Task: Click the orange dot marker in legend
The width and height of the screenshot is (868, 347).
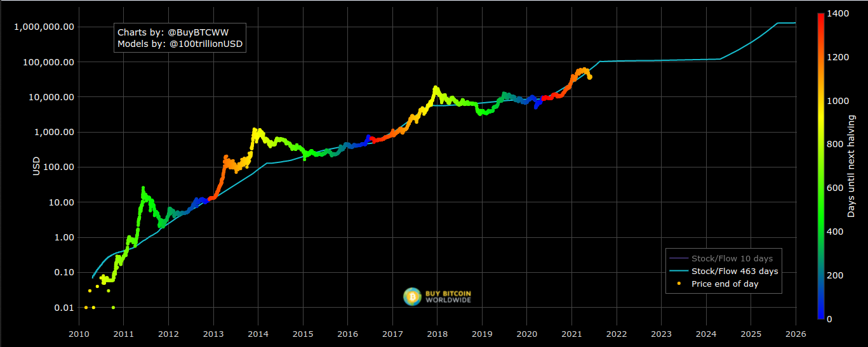Action: point(678,284)
